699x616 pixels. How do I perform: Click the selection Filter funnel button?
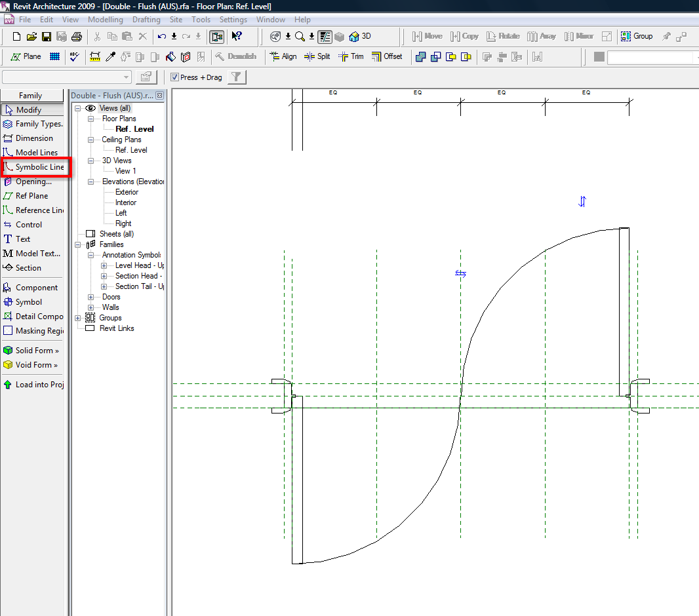coord(237,77)
